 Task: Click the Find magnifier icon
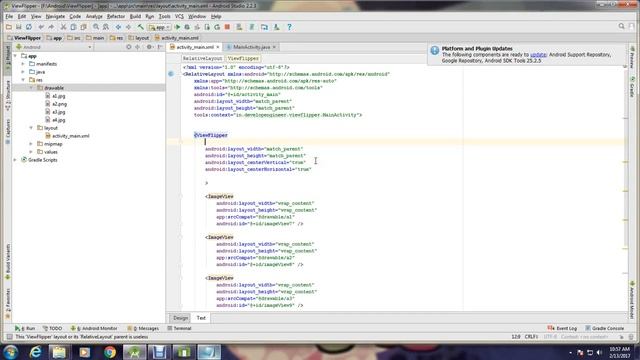(x=96, y=27)
